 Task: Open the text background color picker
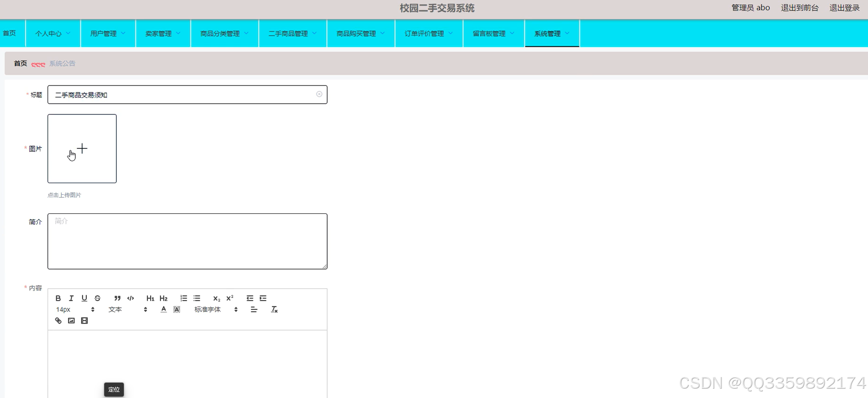click(177, 309)
